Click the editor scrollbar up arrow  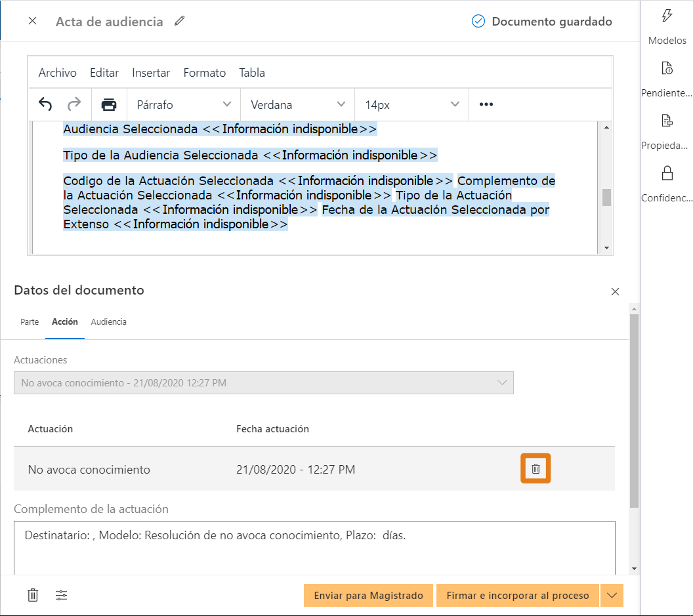pyautogui.click(x=606, y=127)
